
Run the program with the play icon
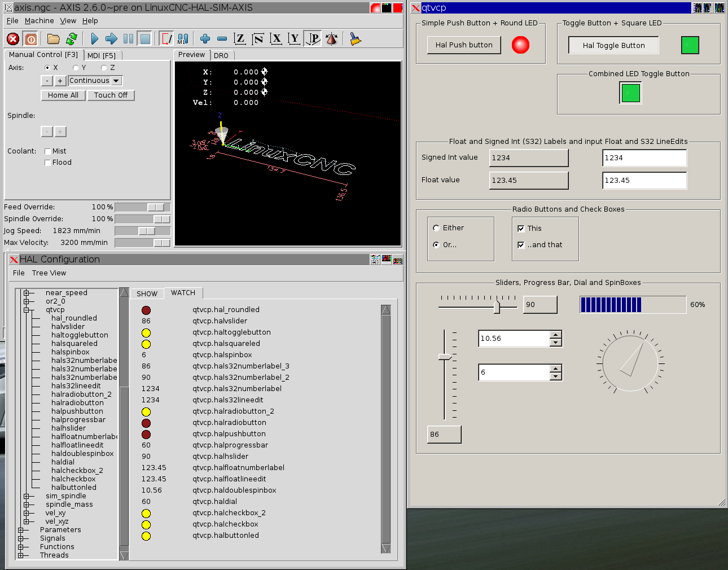[x=94, y=39]
